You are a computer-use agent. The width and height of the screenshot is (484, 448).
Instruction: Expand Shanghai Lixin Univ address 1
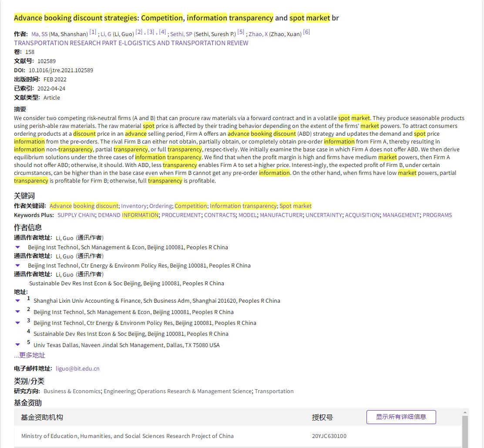pos(18,301)
